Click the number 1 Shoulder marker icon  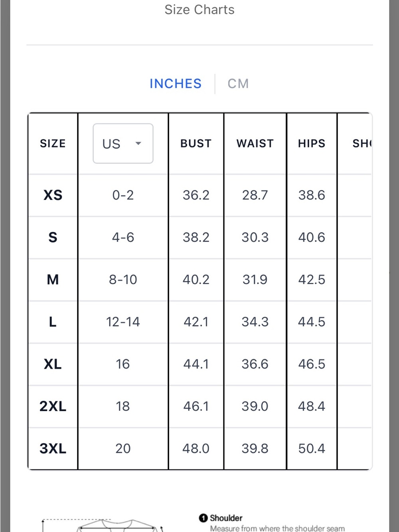tap(203, 518)
